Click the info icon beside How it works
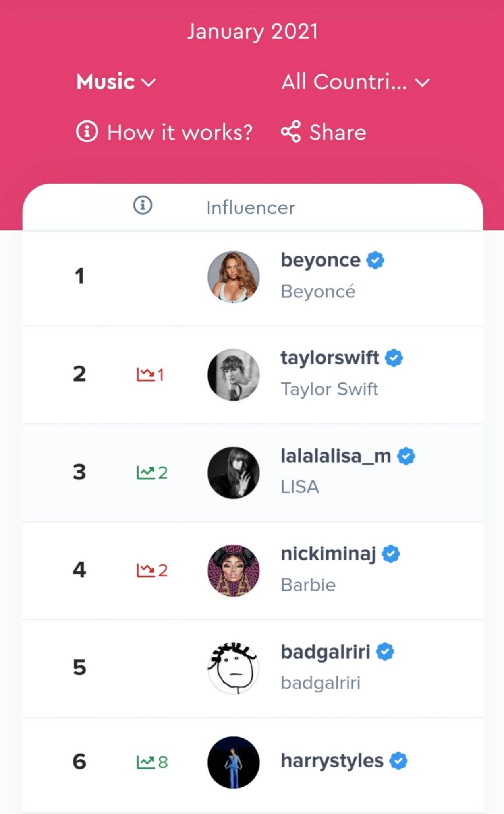The height and width of the screenshot is (814, 504). point(87,132)
